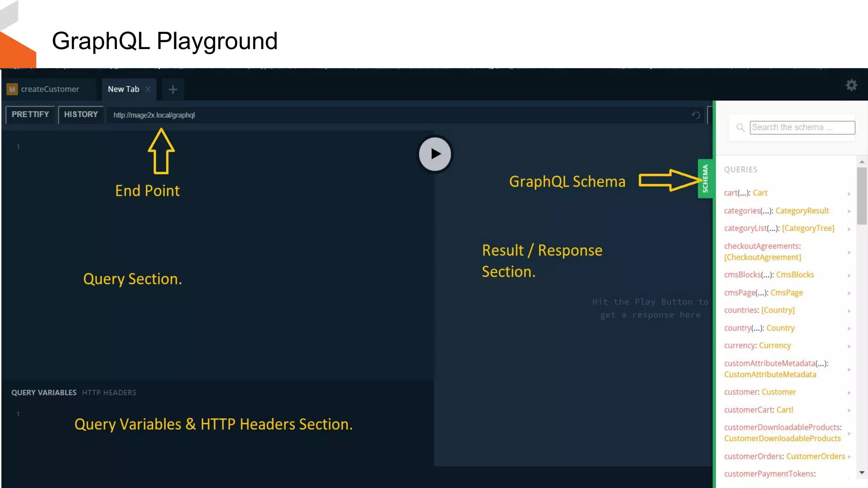The height and width of the screenshot is (488, 868).
Task: Click the Search the schema field
Action: coord(802,128)
